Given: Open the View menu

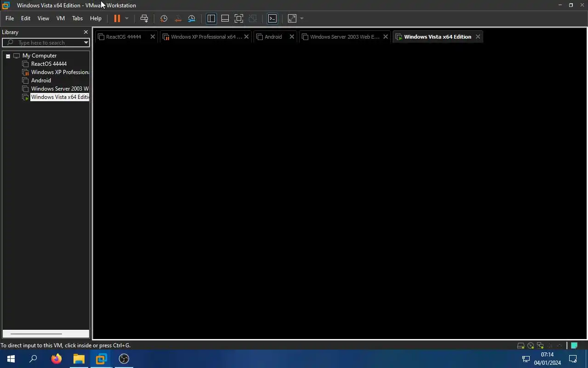Looking at the screenshot, I should [43, 18].
